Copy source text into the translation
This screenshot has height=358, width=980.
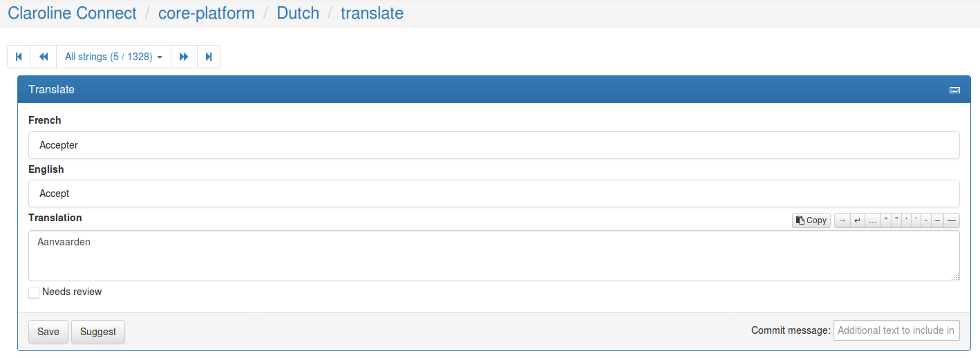pos(811,220)
